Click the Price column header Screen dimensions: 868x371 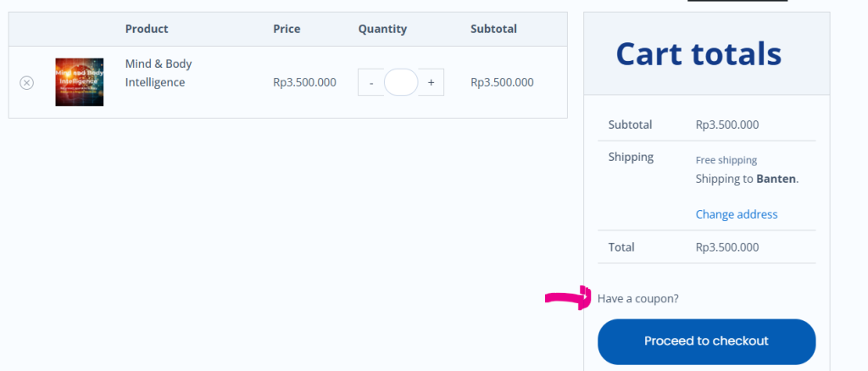pos(287,29)
